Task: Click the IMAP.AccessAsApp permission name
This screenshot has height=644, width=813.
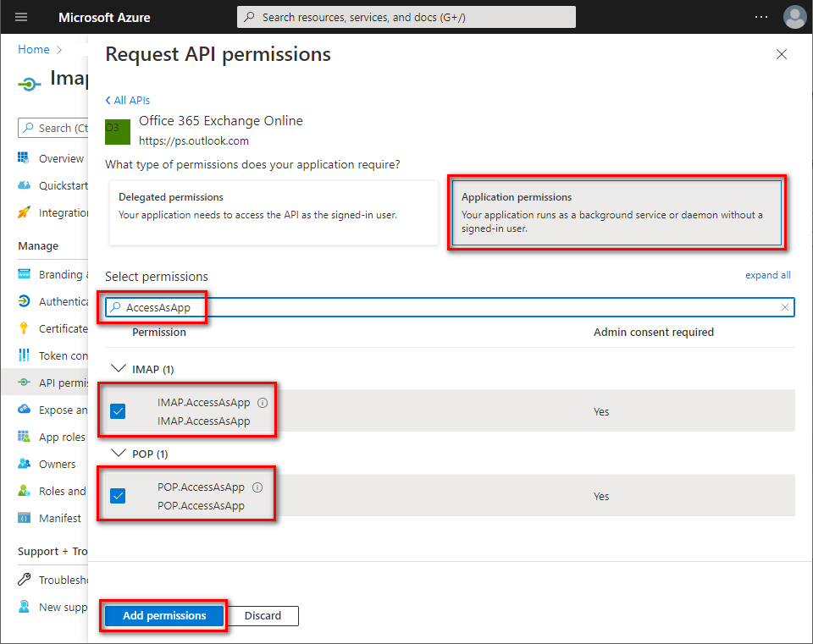Action: [204, 403]
